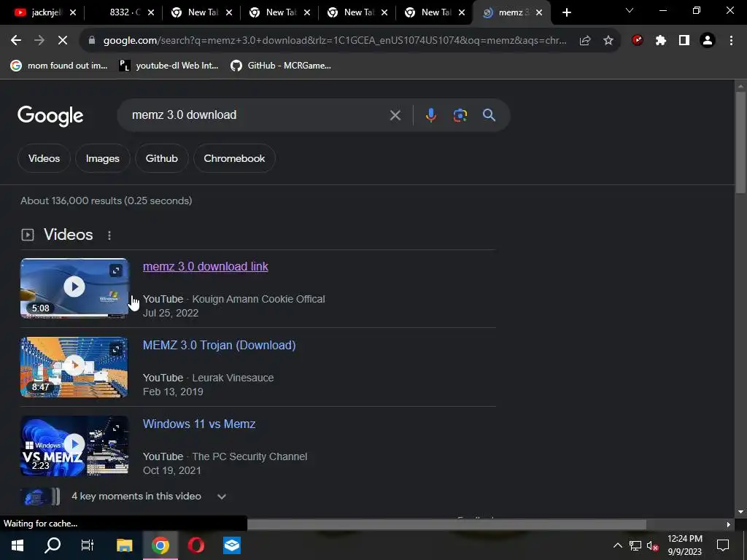Play the 2:23 VS MEMZ thumbnail
This screenshot has height=560, width=747.
pos(74,446)
